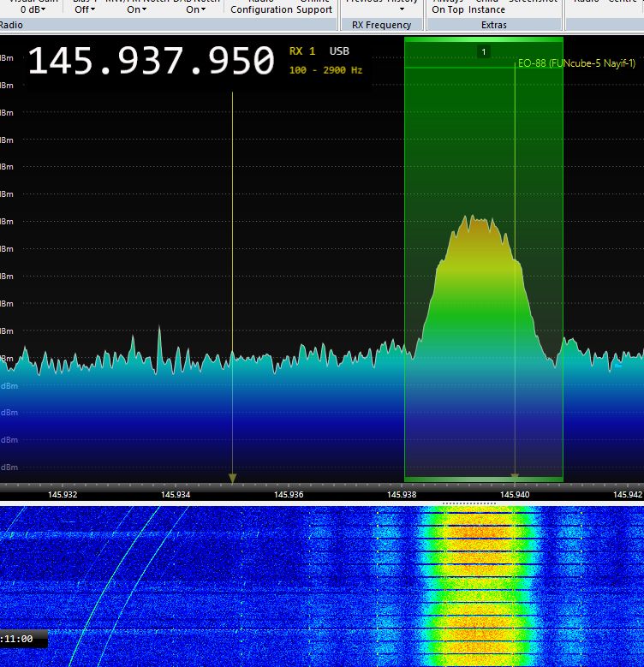The image size is (644, 667).
Task: Open the Visual Gain 0 dB dropdown
Action: (x=33, y=7)
